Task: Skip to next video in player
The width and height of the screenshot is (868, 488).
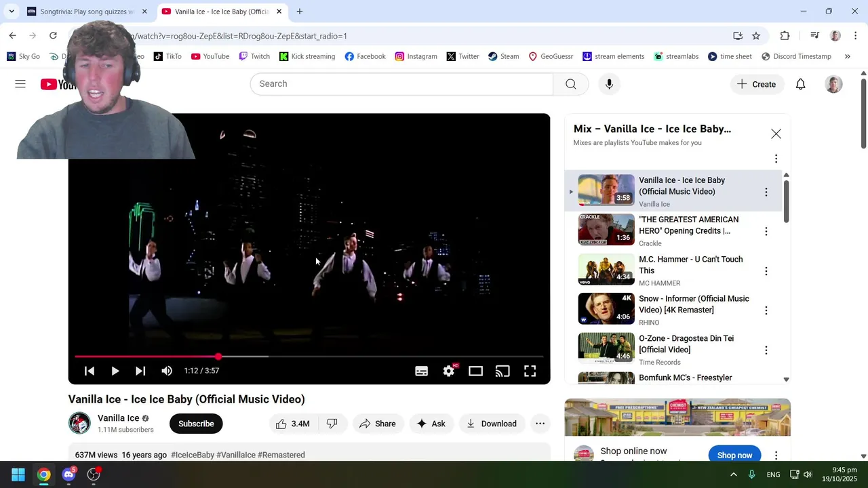Action: [x=140, y=371]
